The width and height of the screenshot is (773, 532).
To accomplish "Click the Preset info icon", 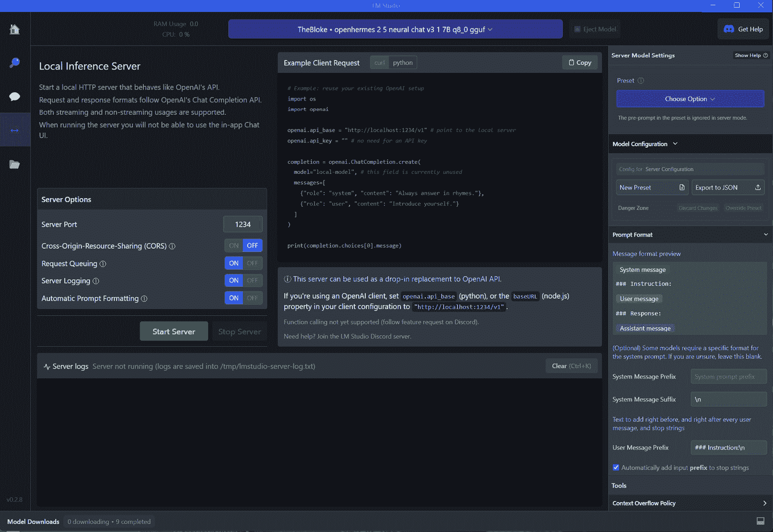I will 641,80.
